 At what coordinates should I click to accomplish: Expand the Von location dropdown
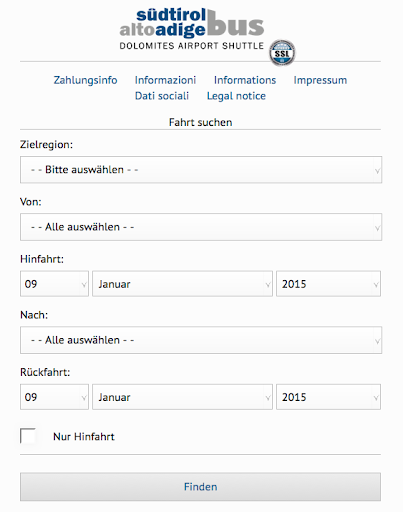(201, 227)
